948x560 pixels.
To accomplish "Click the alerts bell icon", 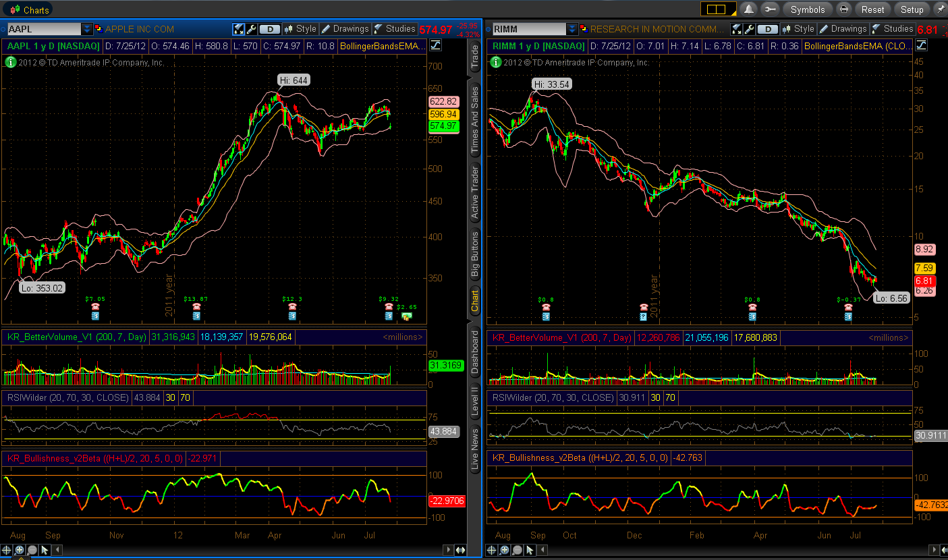I will pos(748,9).
